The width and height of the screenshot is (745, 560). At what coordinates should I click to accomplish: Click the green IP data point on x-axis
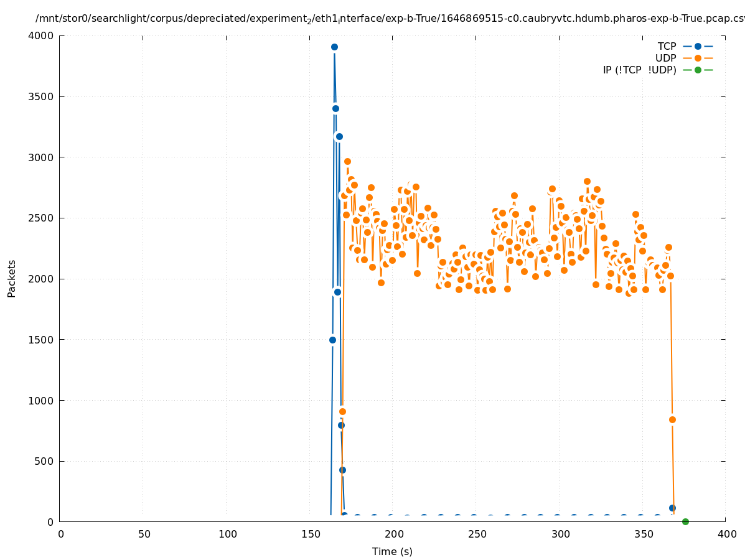point(685,521)
